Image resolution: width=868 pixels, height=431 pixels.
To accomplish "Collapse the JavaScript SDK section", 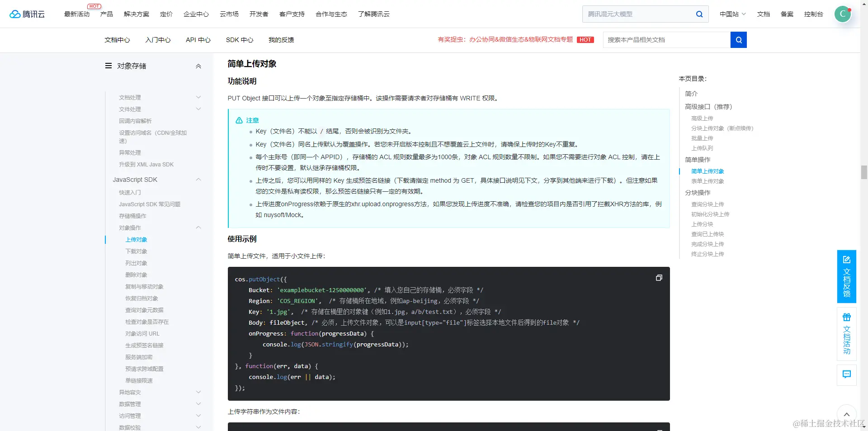I will pyautogui.click(x=198, y=180).
